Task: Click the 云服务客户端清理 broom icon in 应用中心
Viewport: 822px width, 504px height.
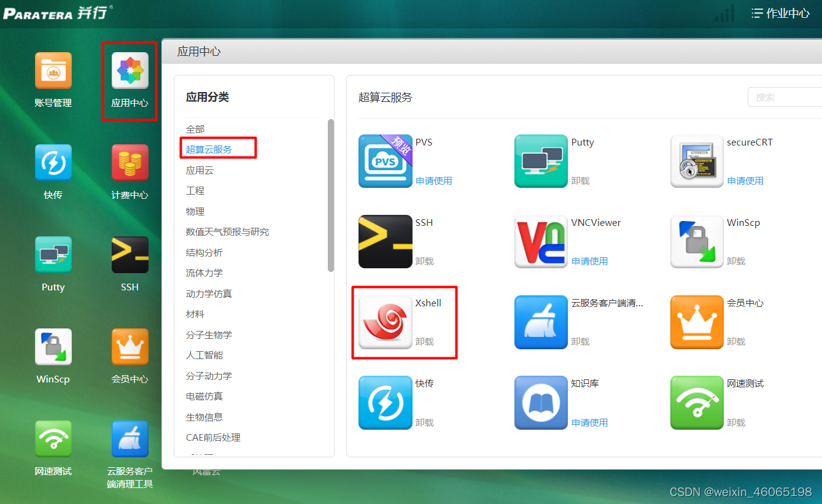Action: pyautogui.click(x=541, y=322)
